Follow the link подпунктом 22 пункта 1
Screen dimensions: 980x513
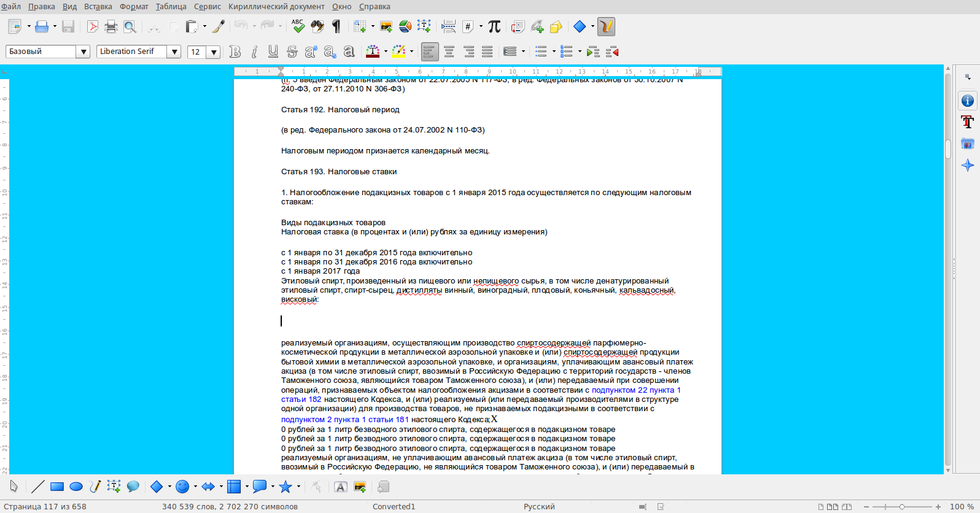(636, 390)
